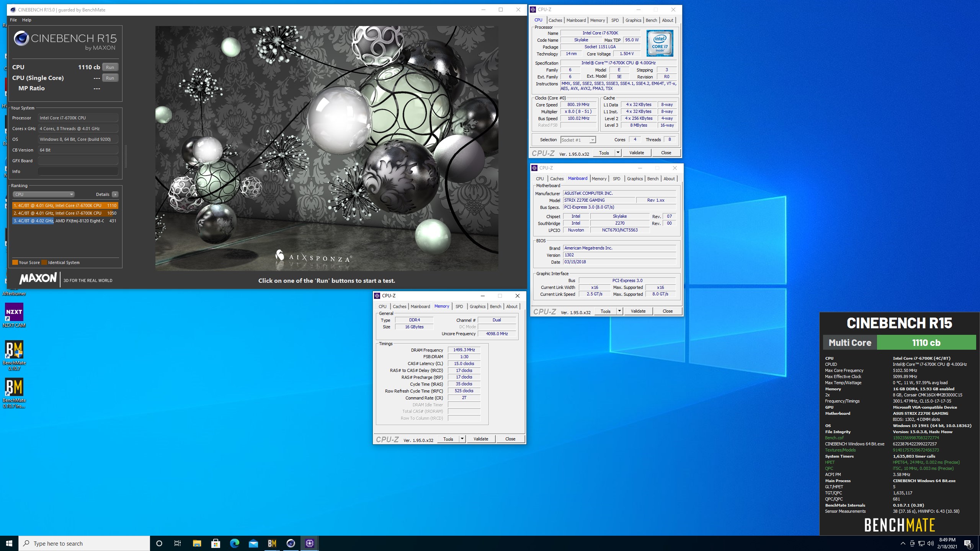Open the Bench tab in the top CPU-Z window
This screenshot has width=980, height=551.
(651, 20)
